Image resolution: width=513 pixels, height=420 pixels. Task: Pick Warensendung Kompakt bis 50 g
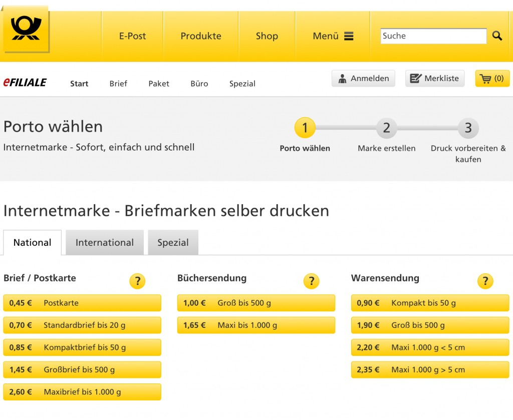pyautogui.click(x=430, y=303)
